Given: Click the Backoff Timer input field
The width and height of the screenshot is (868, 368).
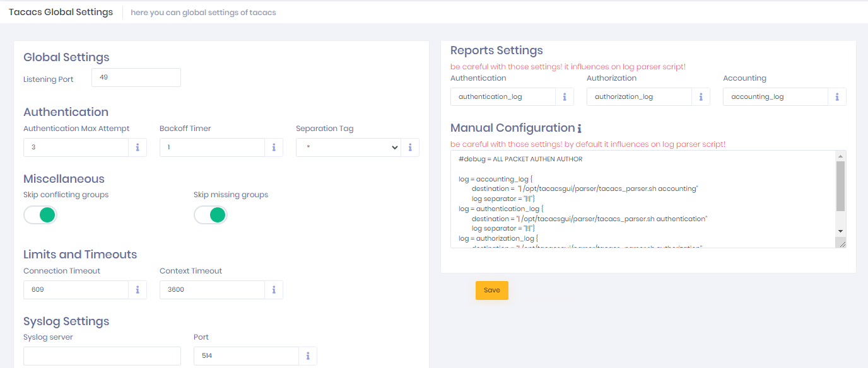Looking at the screenshot, I should point(213,147).
